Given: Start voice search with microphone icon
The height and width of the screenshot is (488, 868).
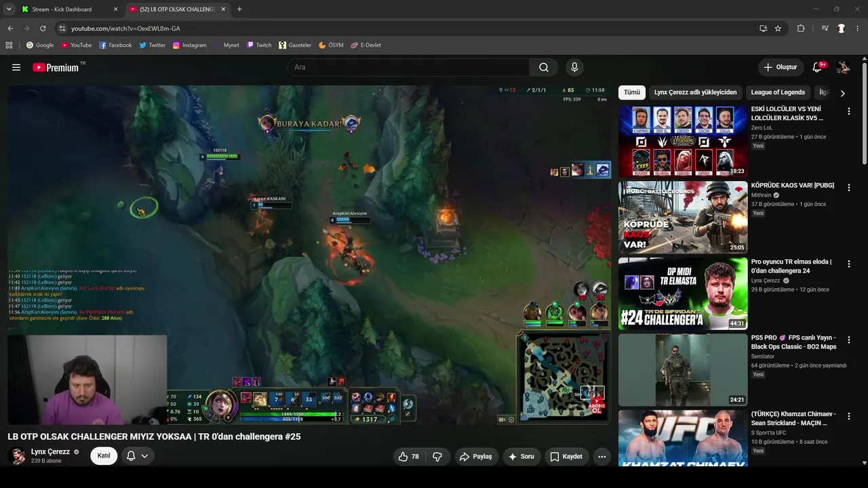Looking at the screenshot, I should click(574, 67).
